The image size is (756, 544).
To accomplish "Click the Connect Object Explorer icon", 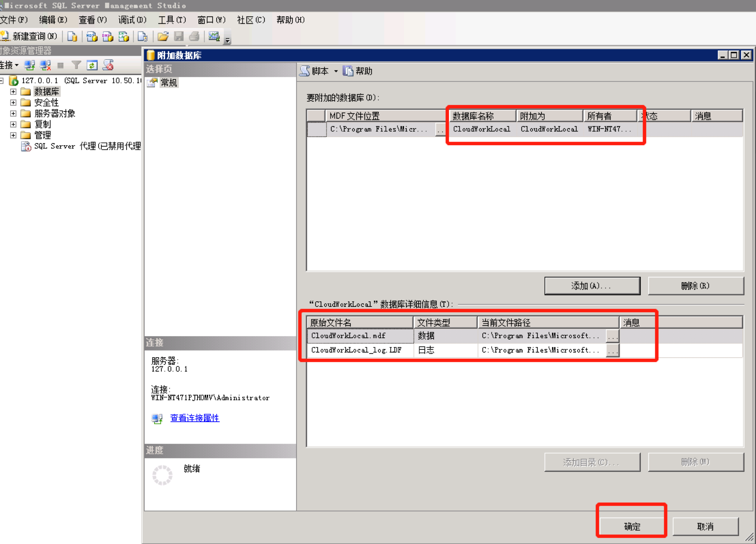I will (x=29, y=65).
